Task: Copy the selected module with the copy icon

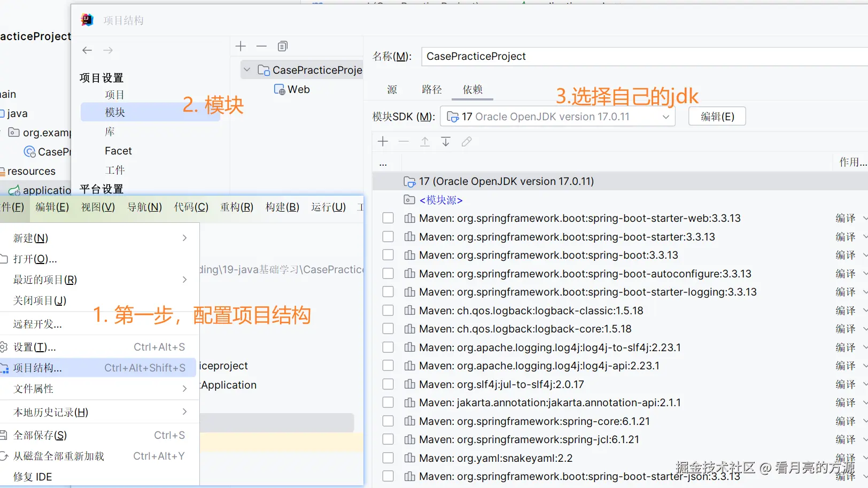Action: [283, 47]
